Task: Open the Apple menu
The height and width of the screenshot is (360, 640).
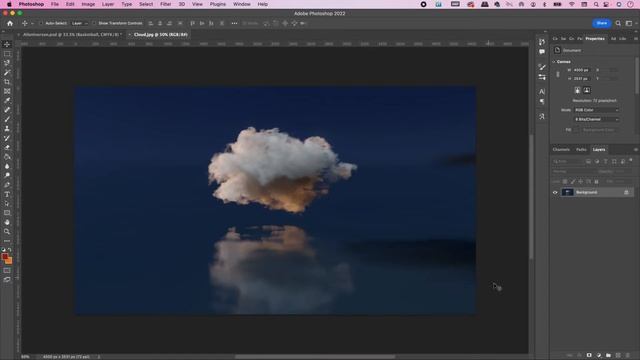Action: (9, 4)
